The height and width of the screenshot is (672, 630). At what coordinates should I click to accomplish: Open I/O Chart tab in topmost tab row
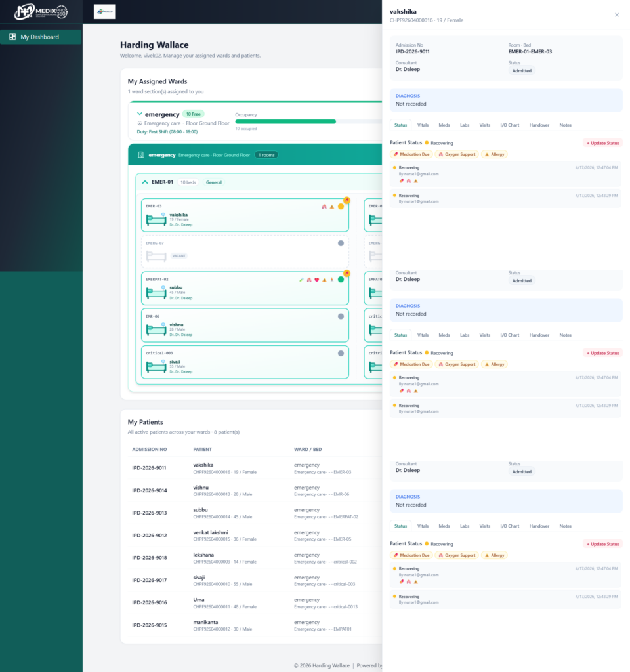coord(509,125)
